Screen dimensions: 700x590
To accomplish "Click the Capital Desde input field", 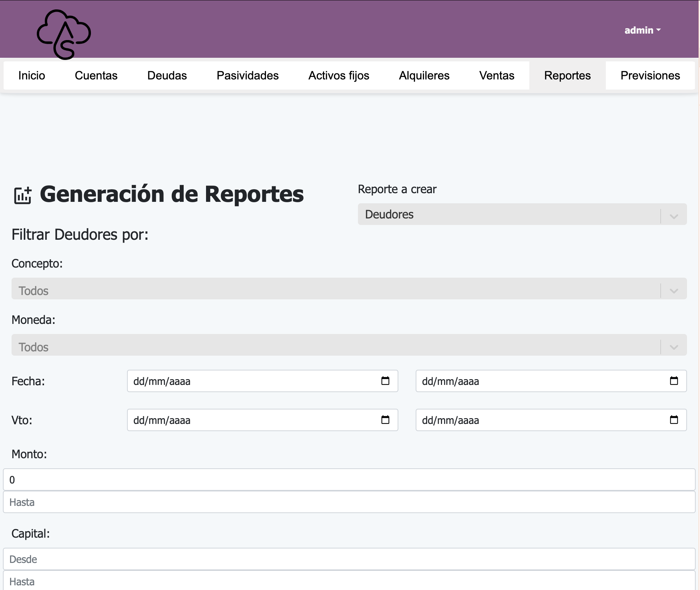I will (x=349, y=559).
